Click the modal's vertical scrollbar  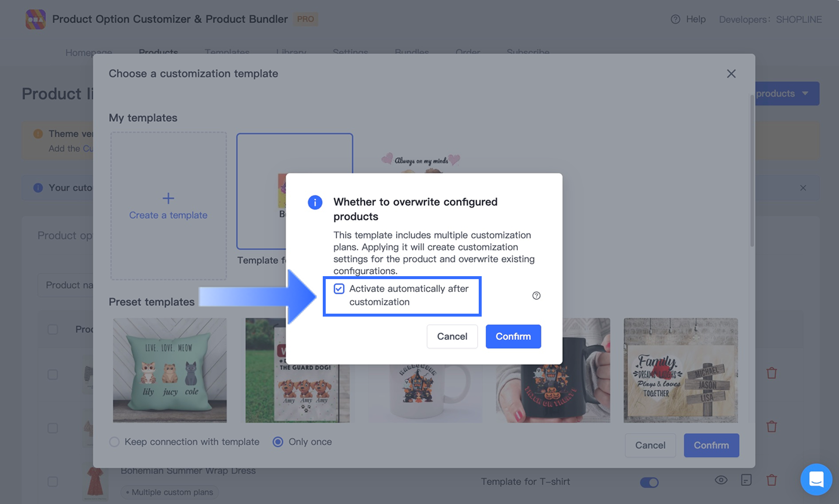[x=752, y=170]
